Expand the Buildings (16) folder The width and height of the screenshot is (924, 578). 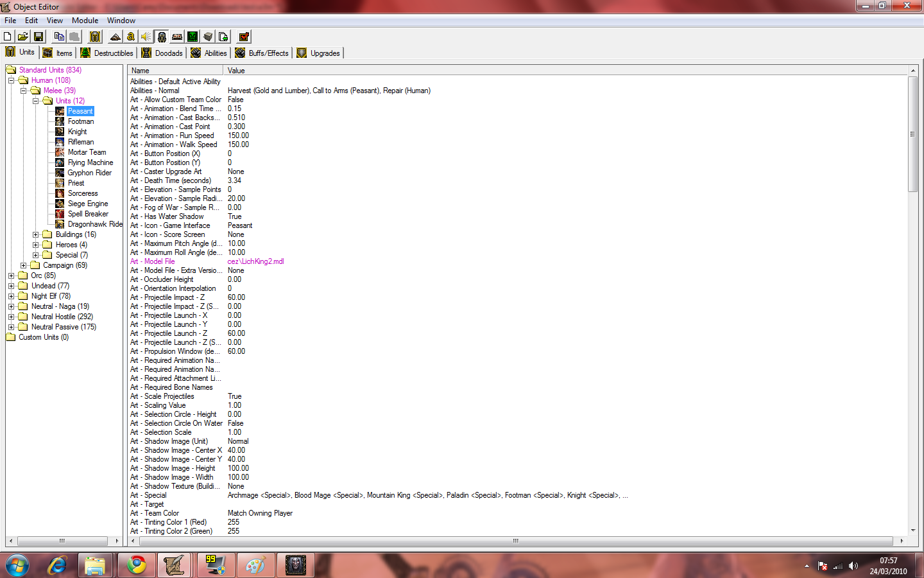point(36,234)
